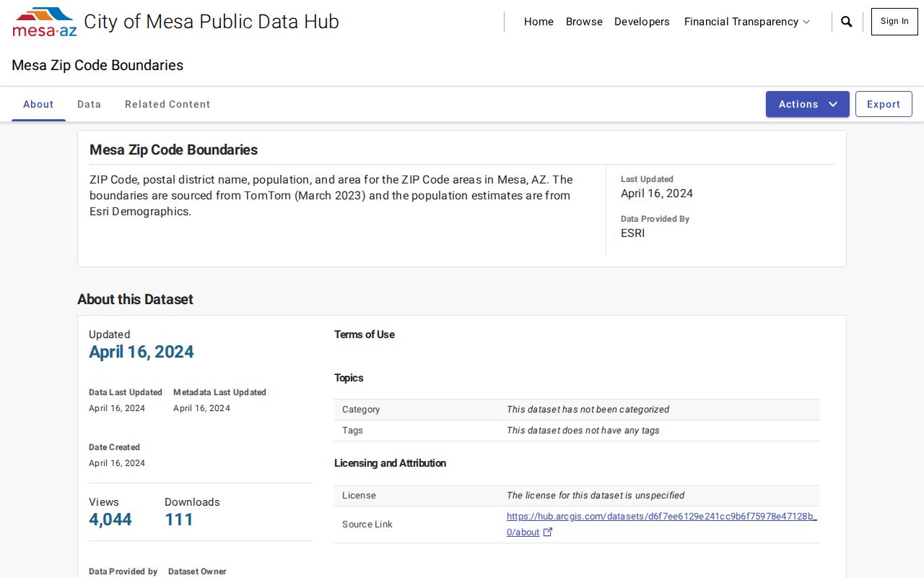This screenshot has height=578, width=924.
Task: Click the dataset description paragraph
Action: click(331, 195)
